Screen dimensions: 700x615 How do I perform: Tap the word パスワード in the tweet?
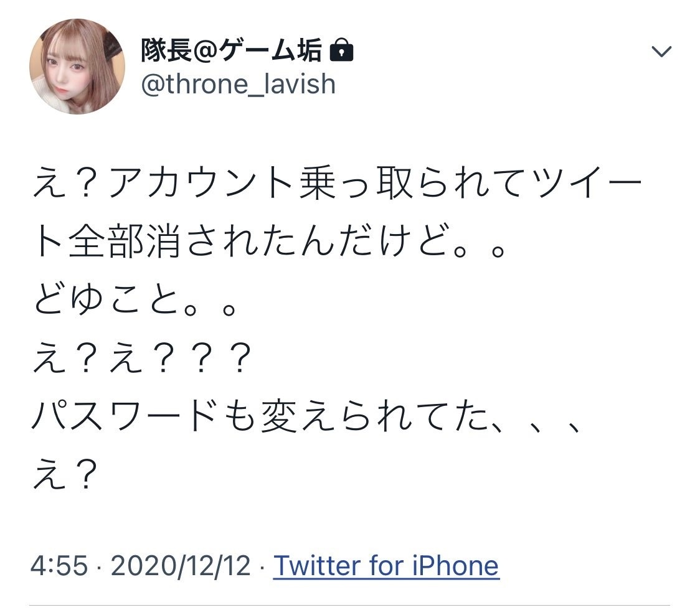coord(125,416)
